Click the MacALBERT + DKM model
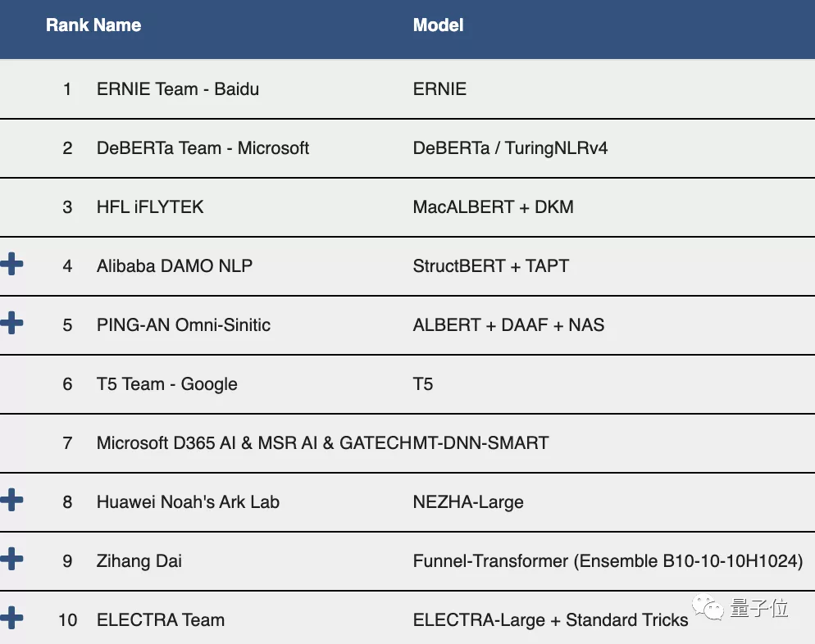 click(493, 207)
